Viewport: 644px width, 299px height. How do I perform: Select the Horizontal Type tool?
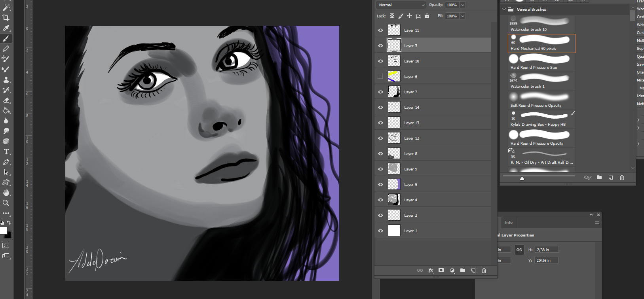pyautogui.click(x=6, y=152)
